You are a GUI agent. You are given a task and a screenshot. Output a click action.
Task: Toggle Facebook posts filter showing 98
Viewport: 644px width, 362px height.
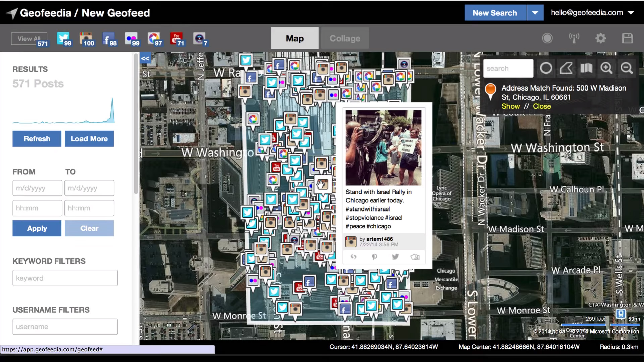109,39
